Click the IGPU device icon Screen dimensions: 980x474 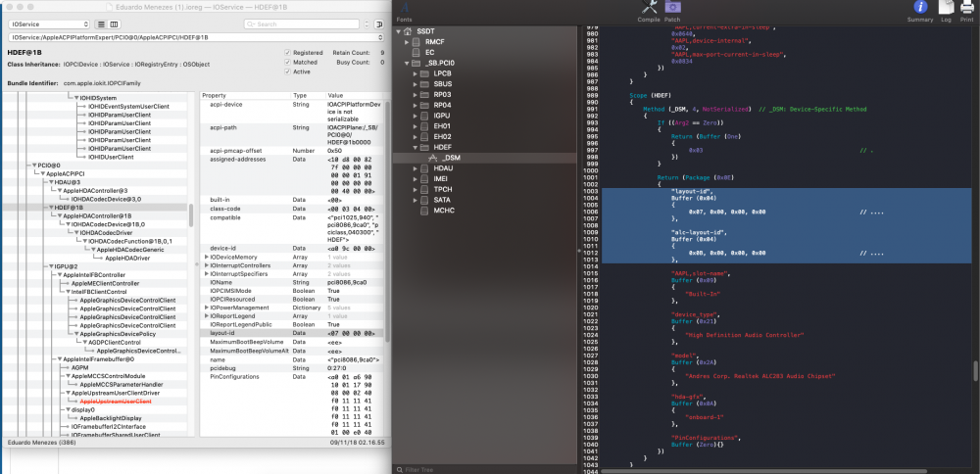click(425, 116)
